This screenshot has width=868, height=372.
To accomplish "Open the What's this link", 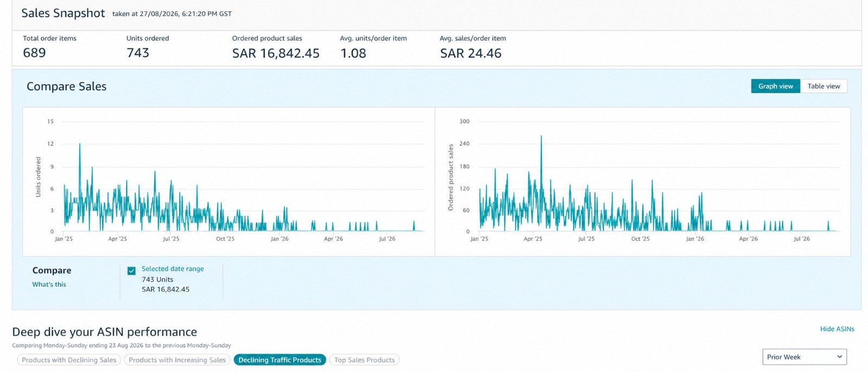I will 49,285.
